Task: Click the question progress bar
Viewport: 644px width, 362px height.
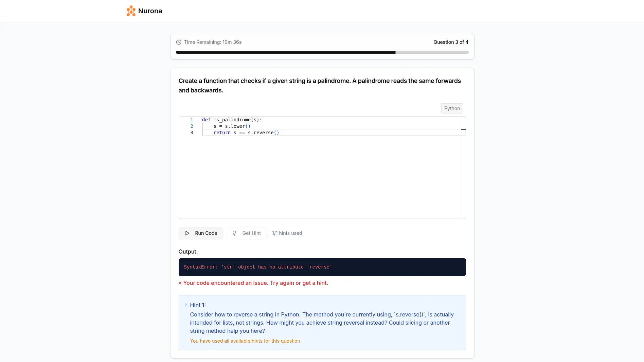Action: (x=322, y=52)
